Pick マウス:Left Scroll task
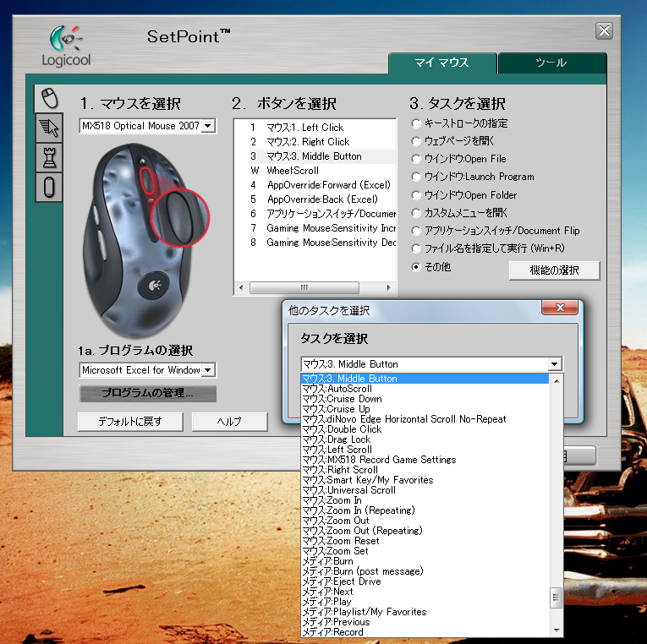This screenshot has height=644, width=647. click(425, 450)
